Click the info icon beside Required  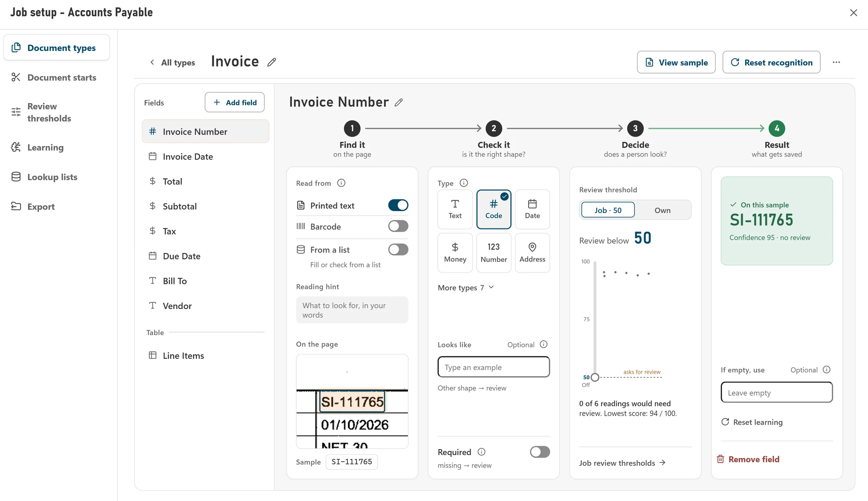[481, 452]
